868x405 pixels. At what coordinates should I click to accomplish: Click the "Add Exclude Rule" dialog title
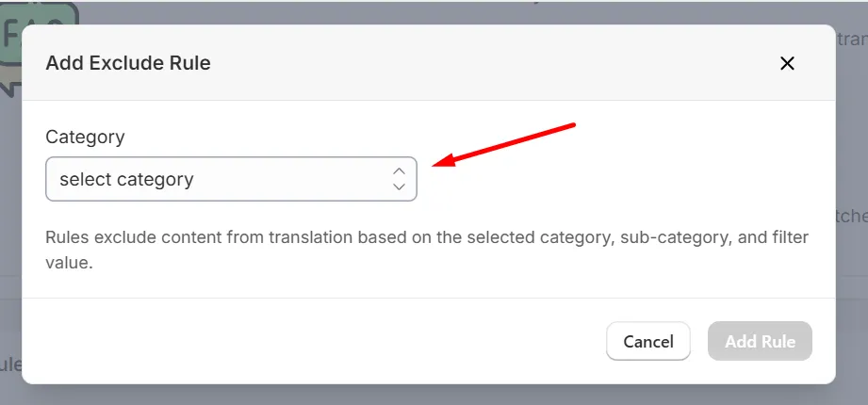128,63
